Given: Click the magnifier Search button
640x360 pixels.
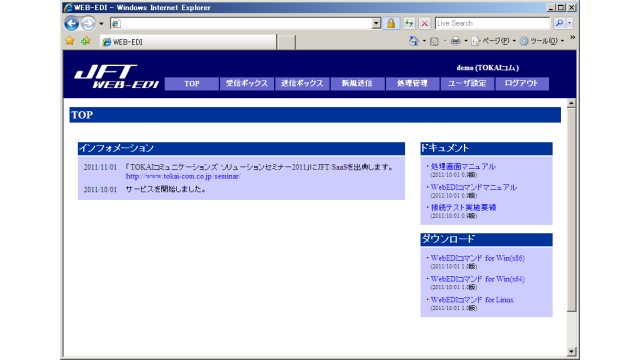Looking at the screenshot, I should coord(559,23).
